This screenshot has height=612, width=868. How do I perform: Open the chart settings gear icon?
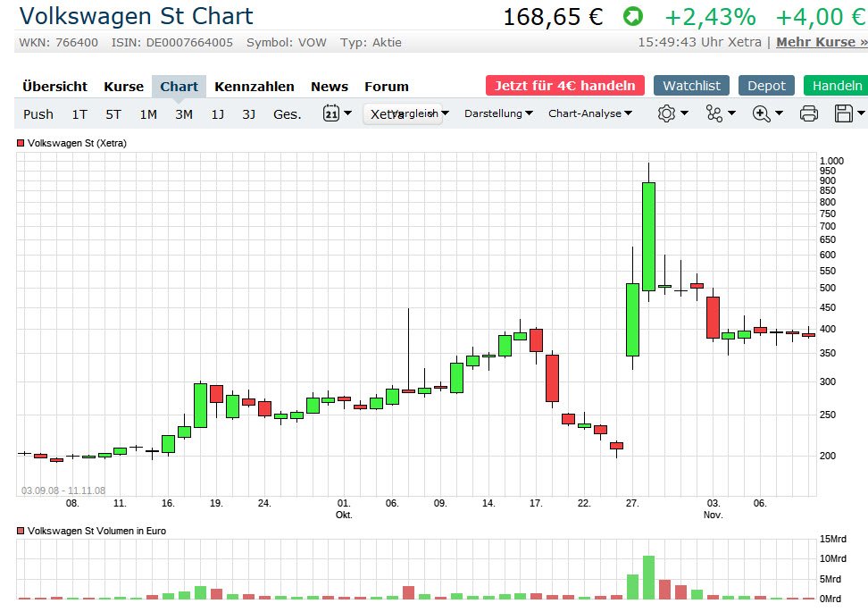tap(666, 113)
